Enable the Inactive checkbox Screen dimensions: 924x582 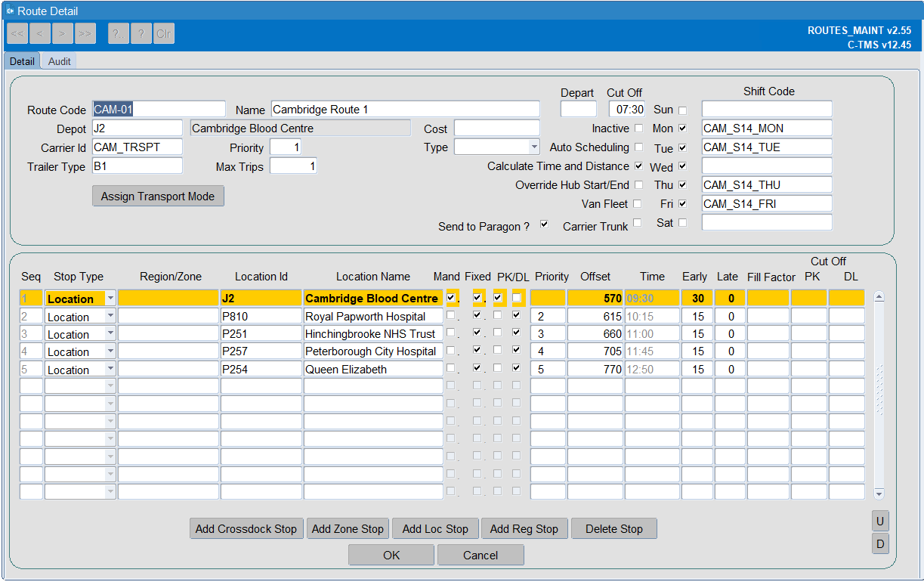click(638, 128)
